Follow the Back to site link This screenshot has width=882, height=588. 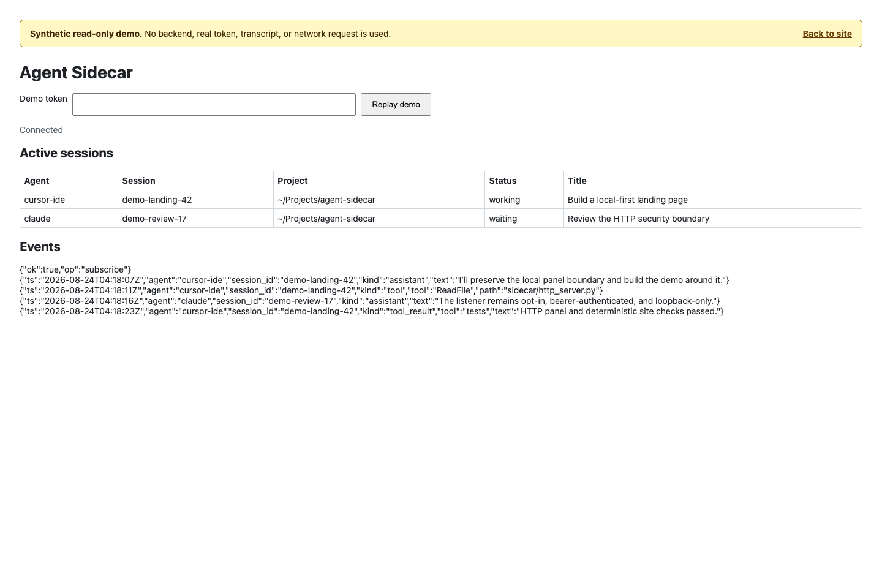827,34
